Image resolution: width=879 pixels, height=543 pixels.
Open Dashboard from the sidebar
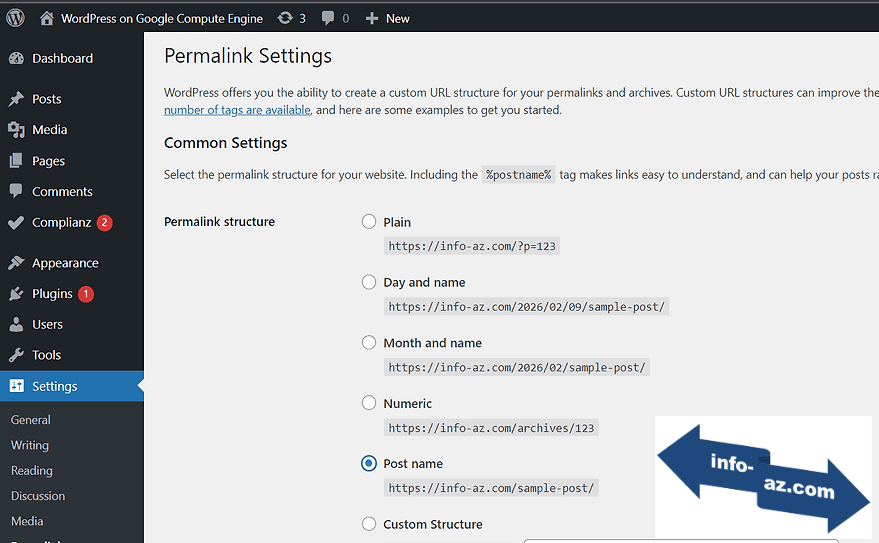(62, 59)
